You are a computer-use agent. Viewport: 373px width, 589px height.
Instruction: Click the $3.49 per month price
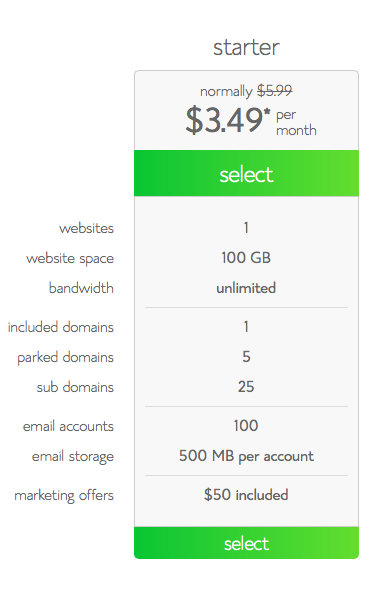tap(251, 121)
